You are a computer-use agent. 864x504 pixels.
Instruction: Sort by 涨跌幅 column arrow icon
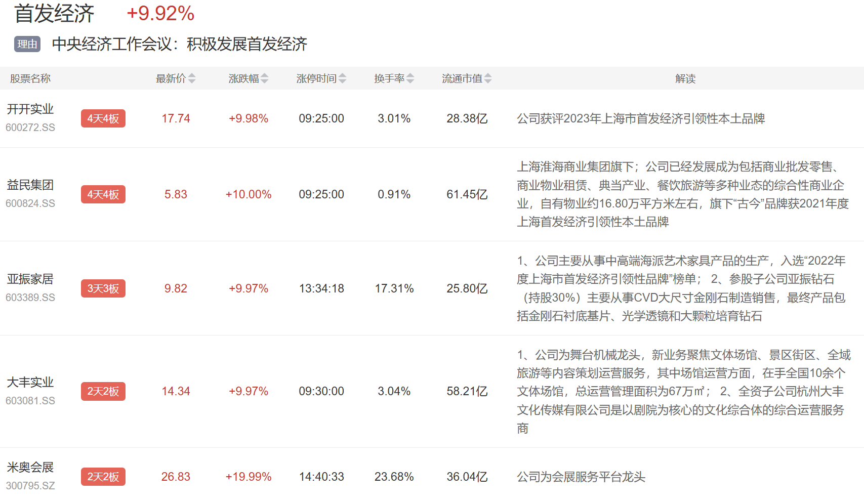pos(265,78)
